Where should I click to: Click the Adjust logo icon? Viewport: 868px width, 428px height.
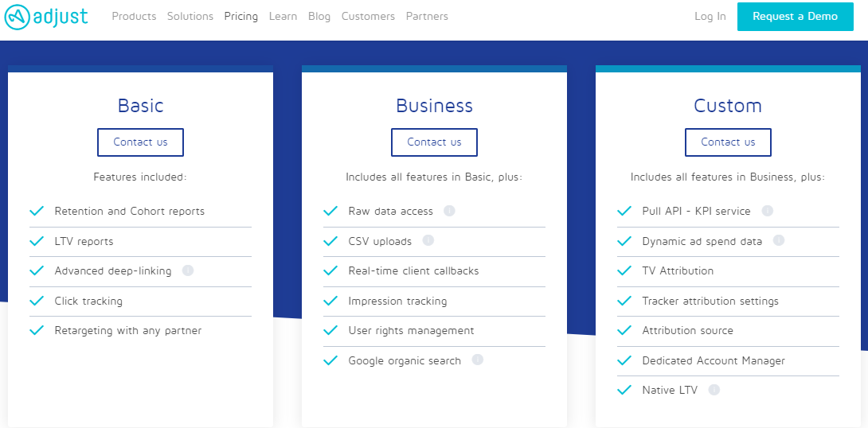pos(16,18)
